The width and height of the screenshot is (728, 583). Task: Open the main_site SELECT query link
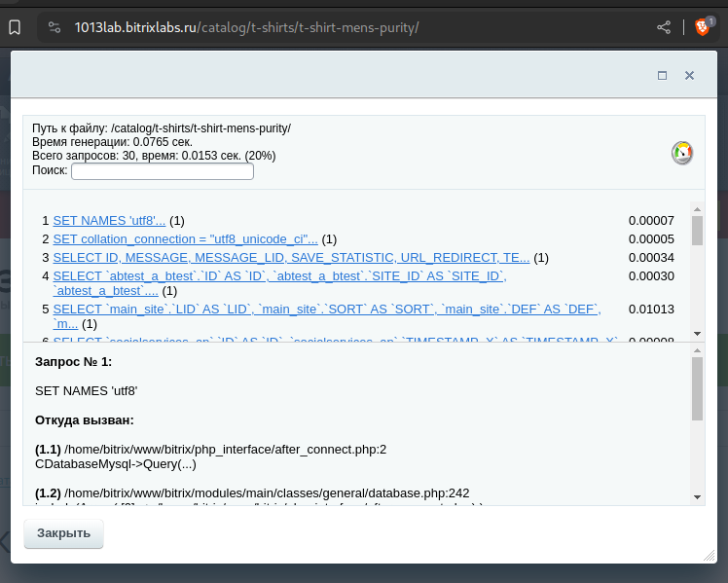[x=327, y=316]
